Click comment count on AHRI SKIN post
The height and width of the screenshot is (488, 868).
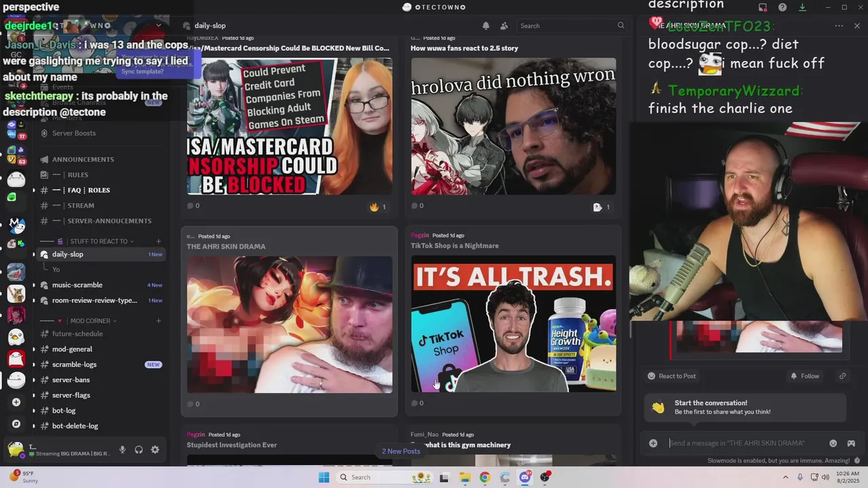click(x=193, y=404)
